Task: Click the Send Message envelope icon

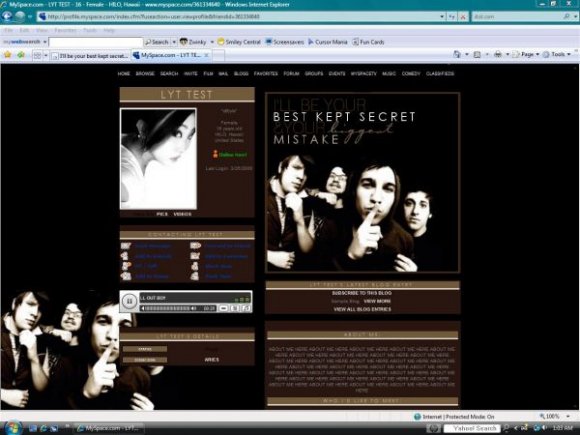Action: coord(126,246)
